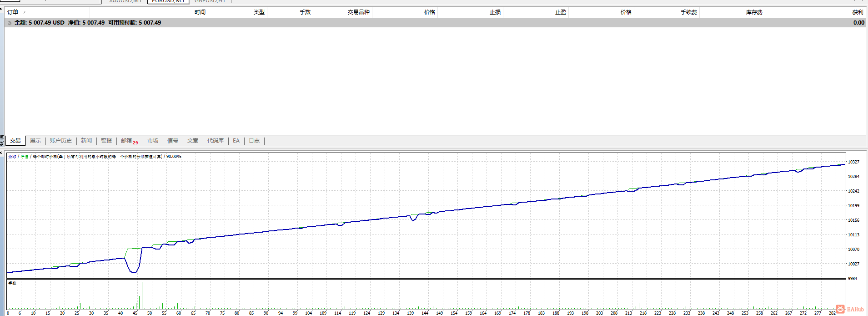Open the 信号 tab
Screen dimensions: 868x316
173,141
